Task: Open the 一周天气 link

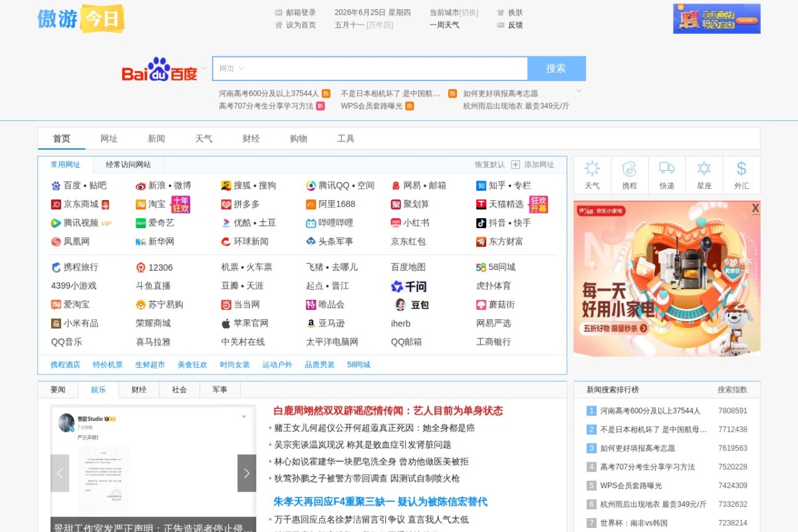Action: pyautogui.click(x=444, y=25)
